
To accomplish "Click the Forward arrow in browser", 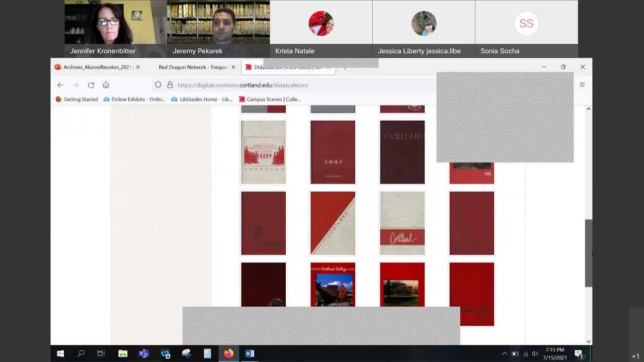I will coord(75,85).
